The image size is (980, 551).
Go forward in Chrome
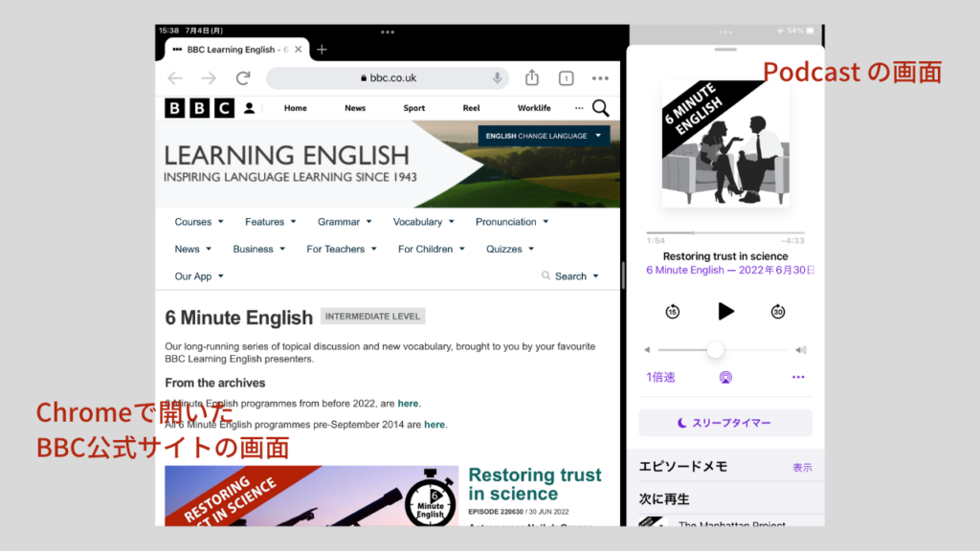pos(209,78)
